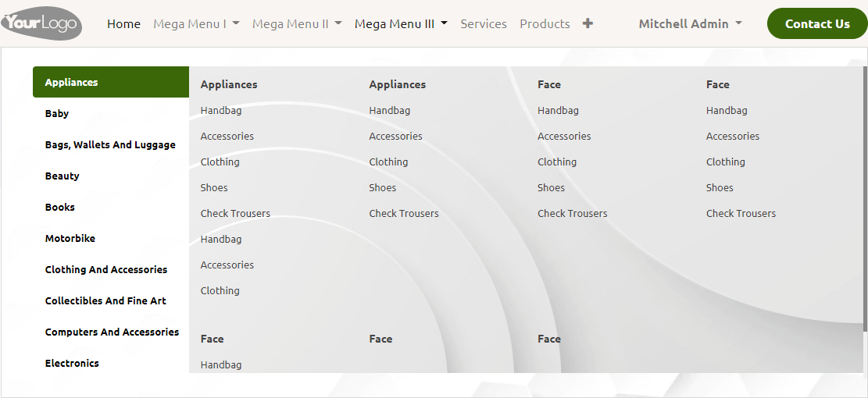Open the Mitchell Admin user menu
This screenshot has width=868, height=398.
[x=690, y=24]
